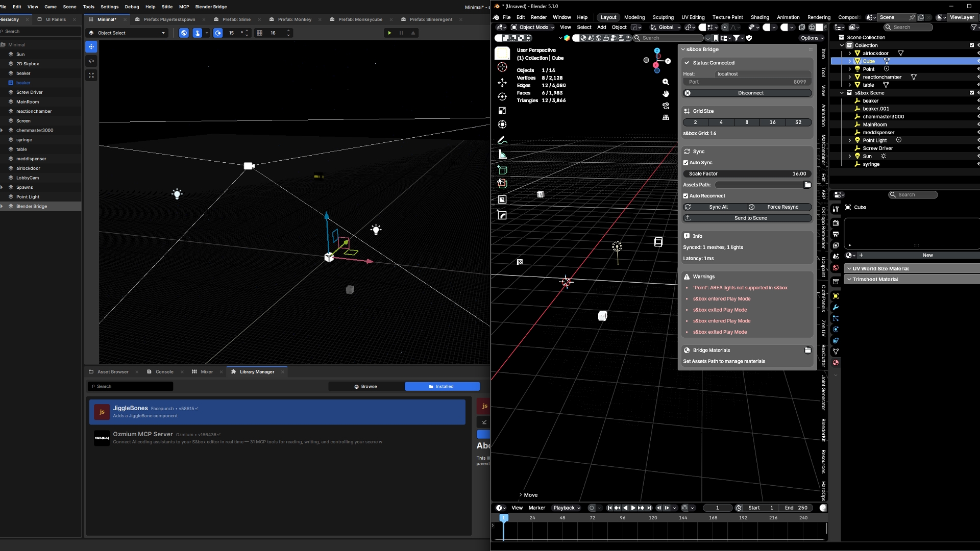
Task: Expand the chemmaster3000 hierarchy item
Action: pos(2,130)
